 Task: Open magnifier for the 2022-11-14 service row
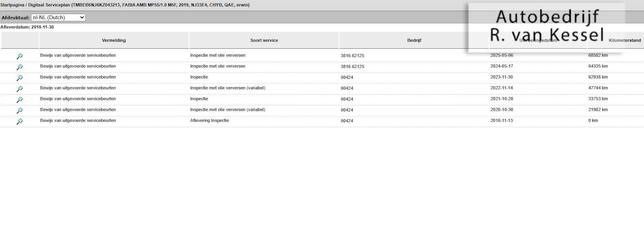pyautogui.click(x=20, y=89)
